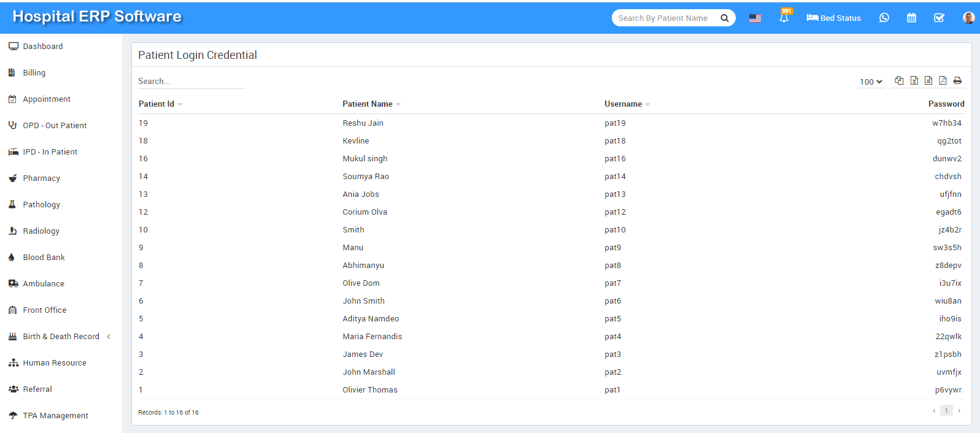Image resolution: width=980 pixels, height=433 pixels.
Task: Open the user profile avatar
Action: [x=968, y=18]
